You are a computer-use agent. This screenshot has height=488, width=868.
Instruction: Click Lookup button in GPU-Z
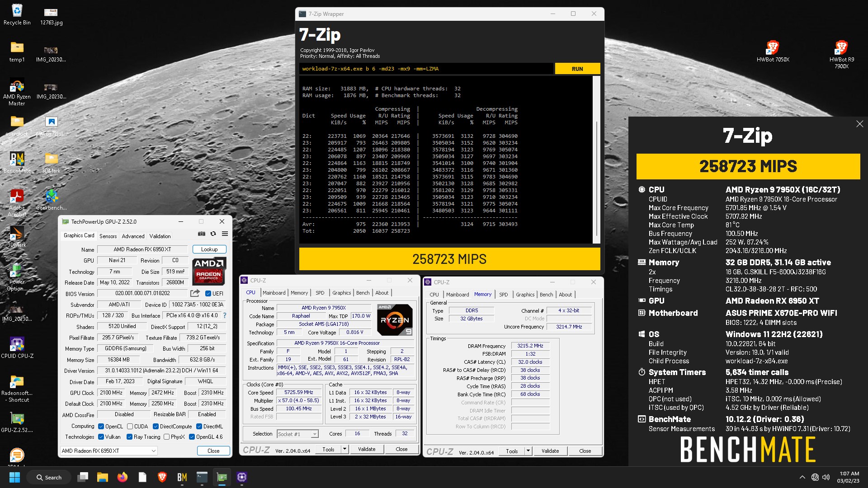click(x=209, y=249)
